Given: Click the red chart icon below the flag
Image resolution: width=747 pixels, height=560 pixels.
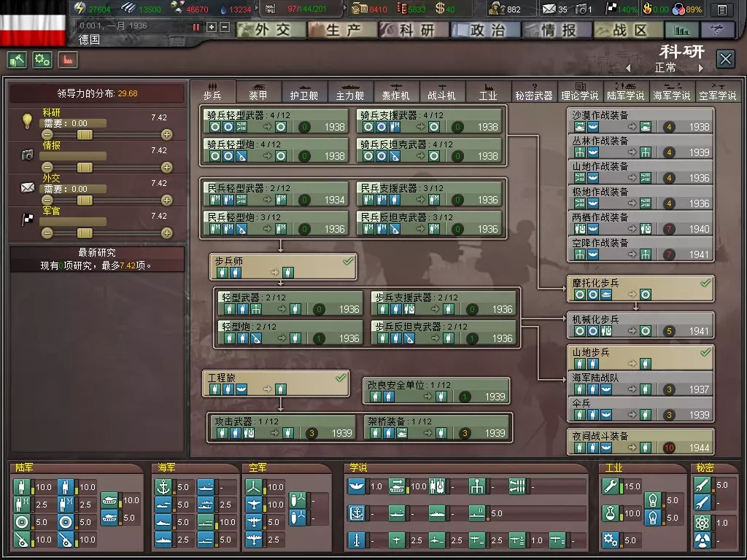Looking at the screenshot, I should [67, 60].
